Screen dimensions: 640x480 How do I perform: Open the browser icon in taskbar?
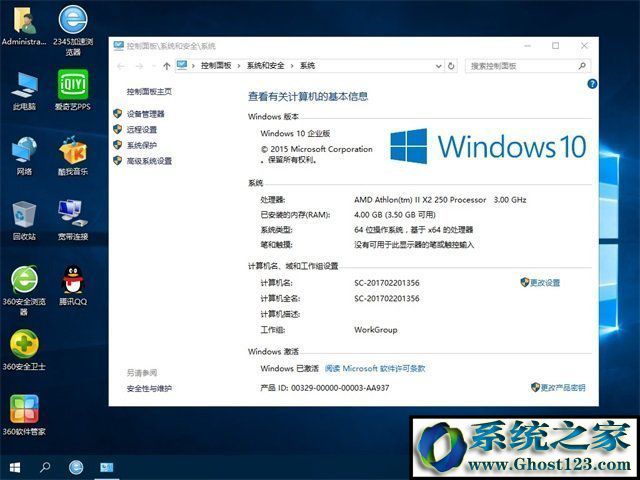coord(76,467)
